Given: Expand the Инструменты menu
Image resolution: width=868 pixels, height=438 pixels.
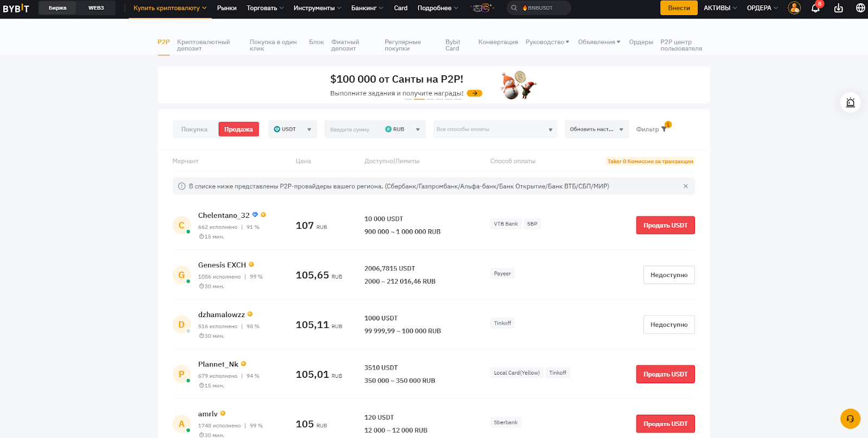Looking at the screenshot, I should pos(317,8).
